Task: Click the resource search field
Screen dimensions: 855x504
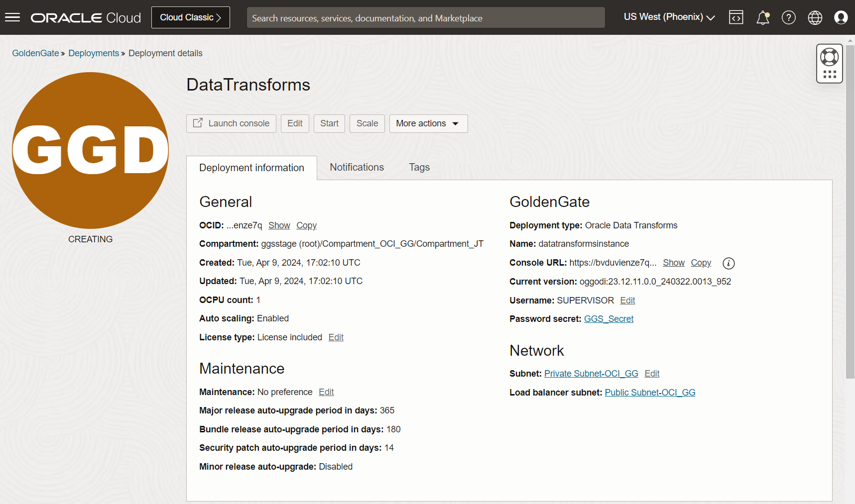Action: (x=426, y=17)
